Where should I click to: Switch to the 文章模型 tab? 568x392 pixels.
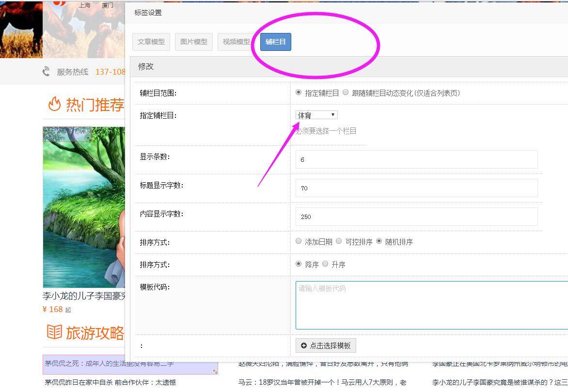tap(150, 42)
